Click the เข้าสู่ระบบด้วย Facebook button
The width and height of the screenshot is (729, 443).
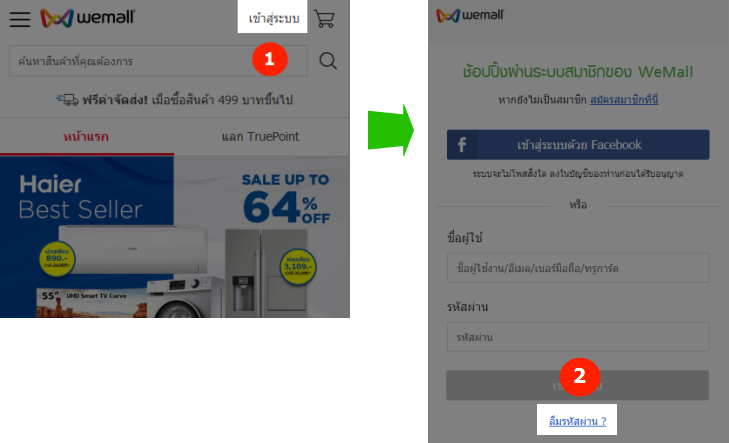(578, 145)
